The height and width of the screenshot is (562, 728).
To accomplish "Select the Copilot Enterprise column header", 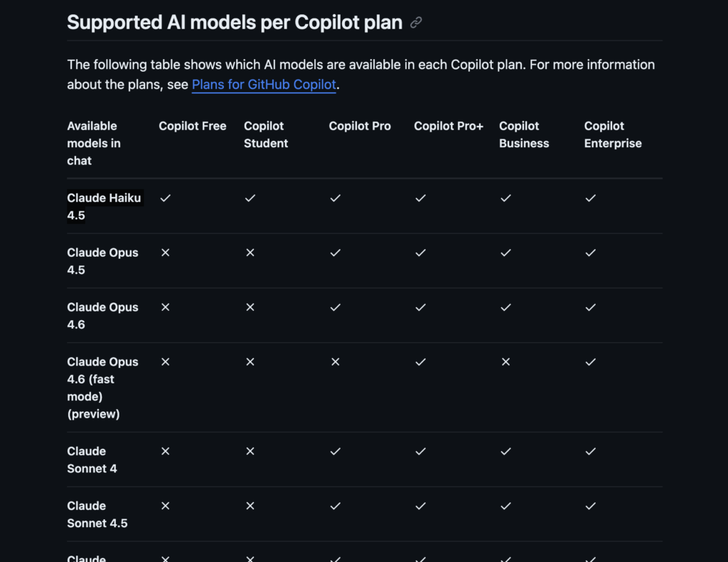I will click(613, 134).
